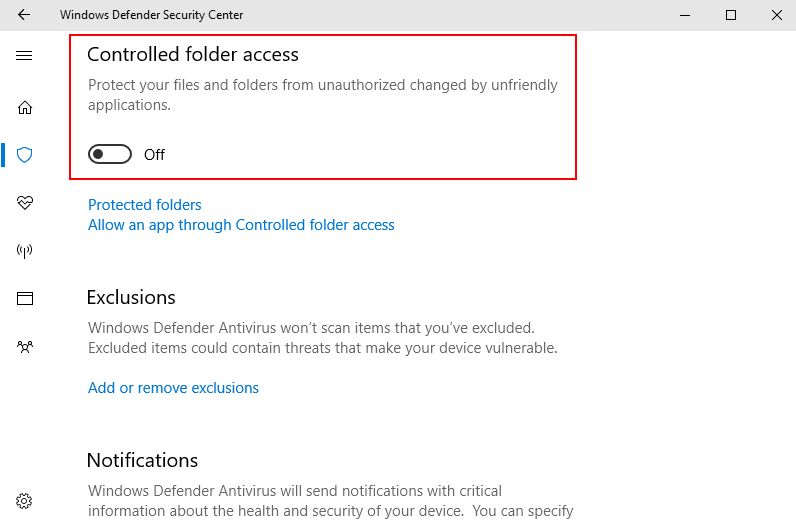
Task: Go back with the back arrow
Action: (24, 15)
